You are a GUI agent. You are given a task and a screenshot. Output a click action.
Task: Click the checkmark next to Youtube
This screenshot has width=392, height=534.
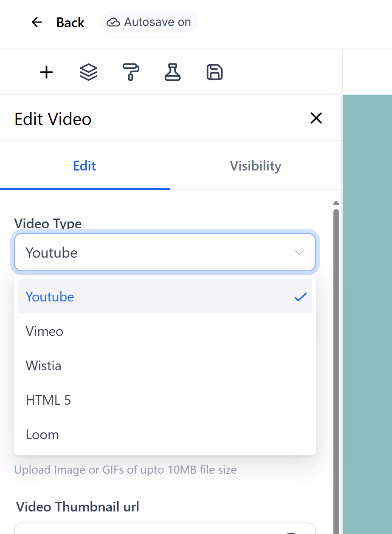pyautogui.click(x=300, y=297)
